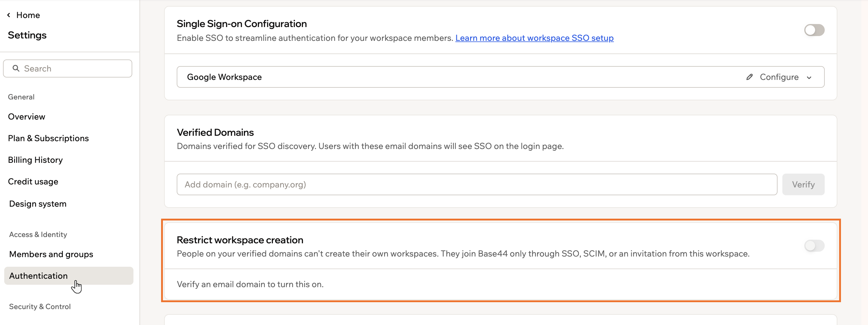Screen dimensions: 868x325
Task: Click the Access & Identity section label
Action: tap(38, 234)
